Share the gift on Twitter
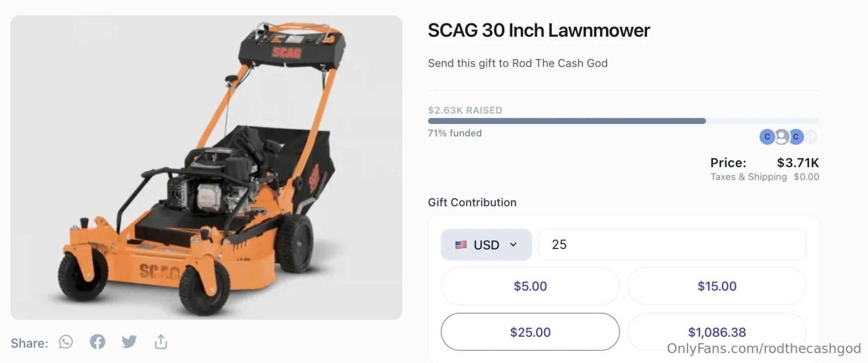 (x=129, y=342)
